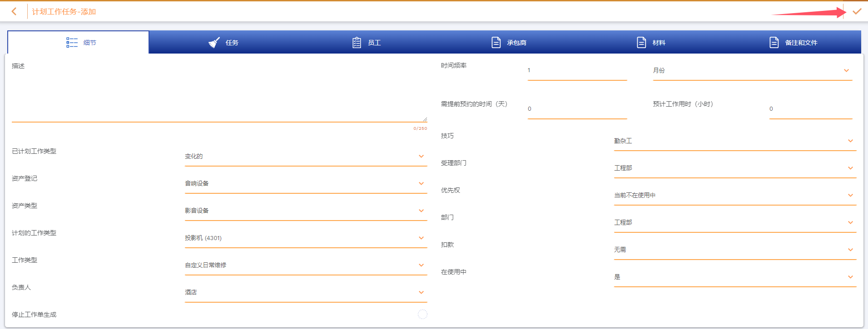
Task: Click the back arrow icon
Action: pos(14,11)
